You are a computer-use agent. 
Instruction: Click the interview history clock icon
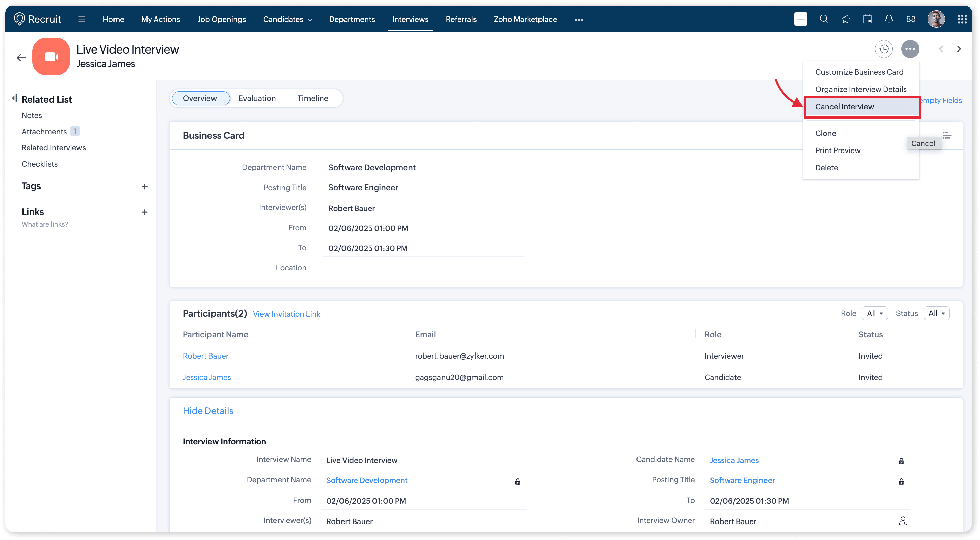(x=883, y=49)
